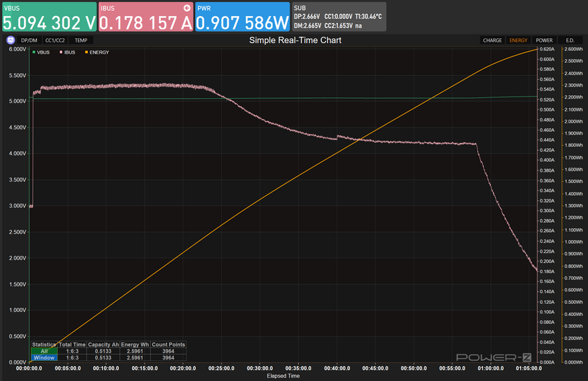Click the CC2:1.653V reading
The height and width of the screenshot is (381, 588).
click(338, 25)
